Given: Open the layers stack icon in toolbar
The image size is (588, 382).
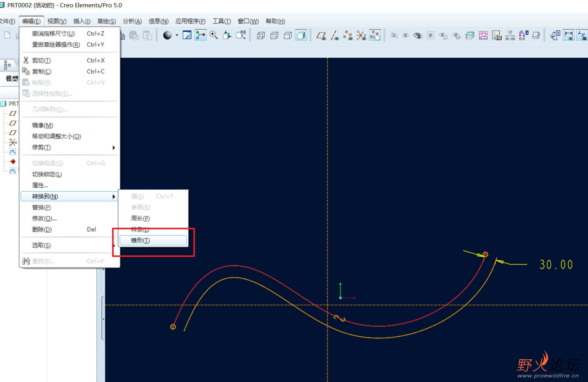Looking at the screenshot, I should [470, 36].
